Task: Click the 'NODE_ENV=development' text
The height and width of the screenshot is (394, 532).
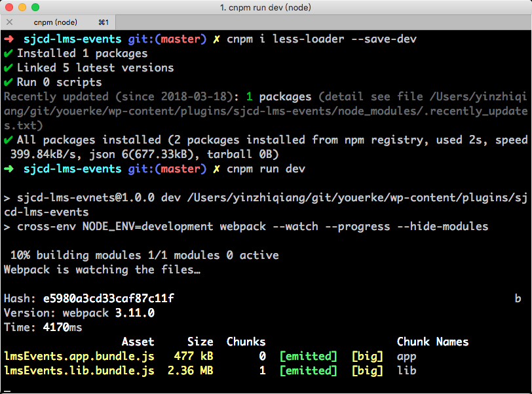Action: coord(147,227)
